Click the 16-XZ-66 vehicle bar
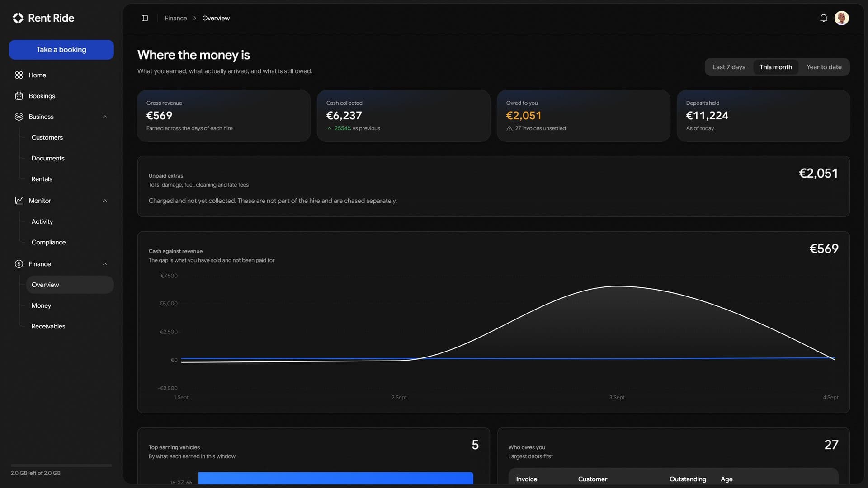Viewport: 868px width, 488px height. point(336,478)
